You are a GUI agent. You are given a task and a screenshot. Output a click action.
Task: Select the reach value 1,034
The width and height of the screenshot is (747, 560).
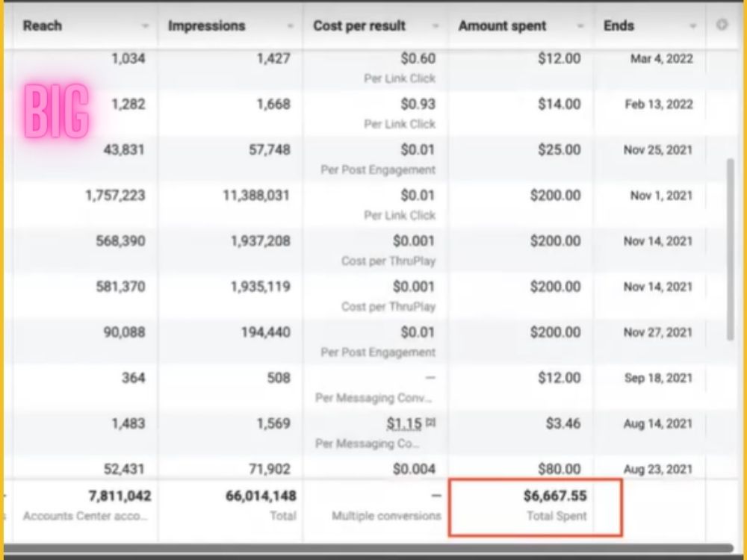click(128, 58)
